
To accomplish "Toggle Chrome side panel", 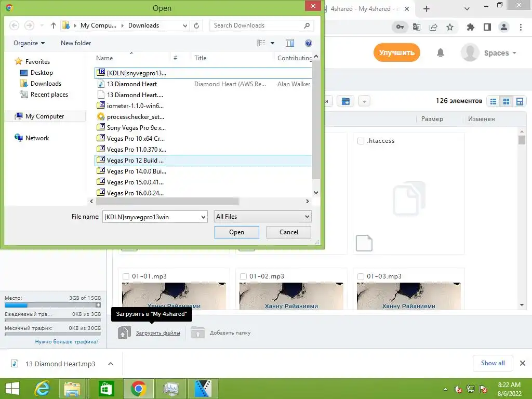I will (487, 27).
